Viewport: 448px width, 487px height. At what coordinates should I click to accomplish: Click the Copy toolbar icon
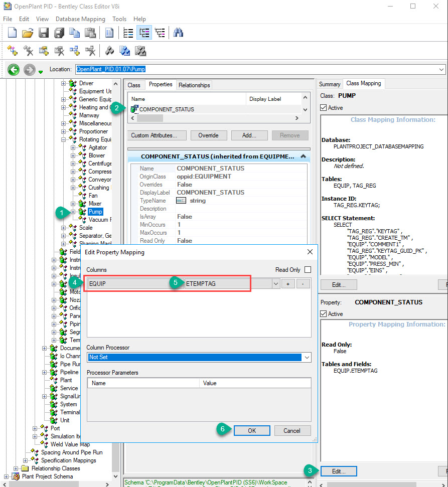(75, 33)
